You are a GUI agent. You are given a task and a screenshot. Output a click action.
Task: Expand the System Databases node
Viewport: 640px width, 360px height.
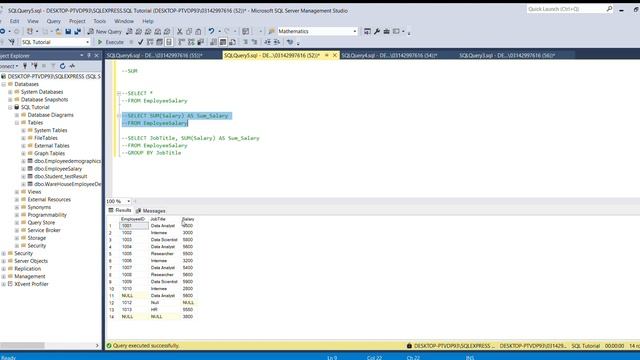pyautogui.click(x=10, y=92)
